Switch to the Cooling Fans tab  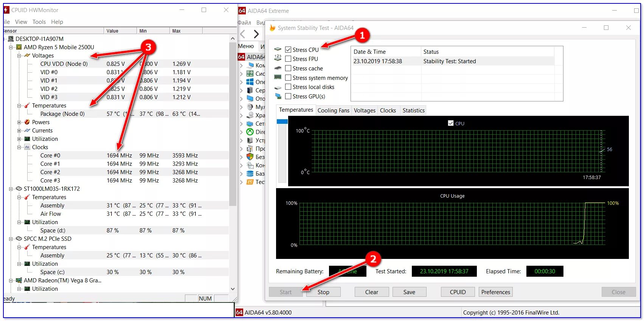click(x=333, y=110)
